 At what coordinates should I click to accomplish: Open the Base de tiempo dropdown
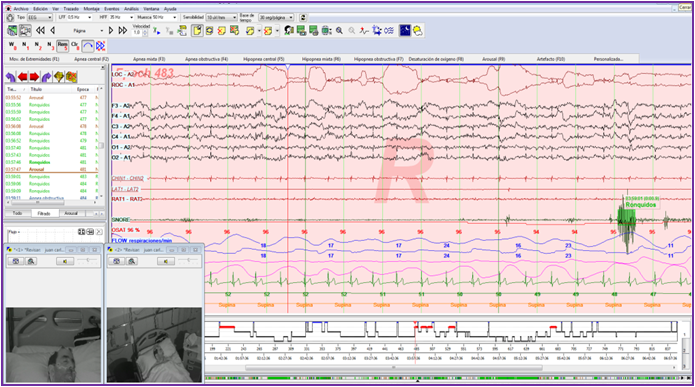coord(276,17)
